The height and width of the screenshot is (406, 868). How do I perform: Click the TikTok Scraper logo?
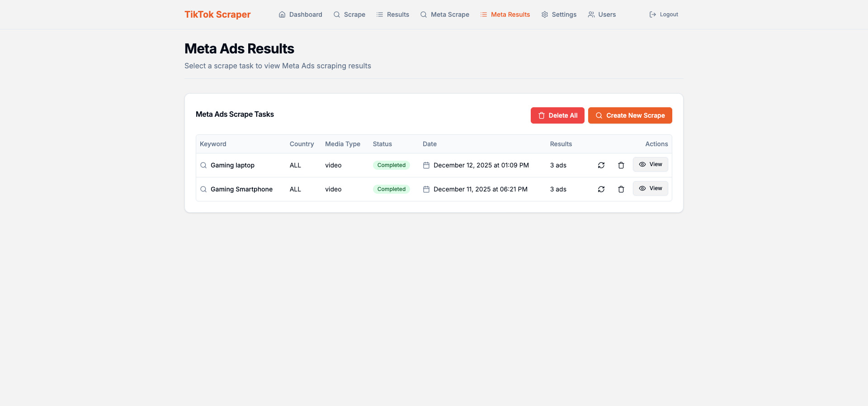pos(217,14)
